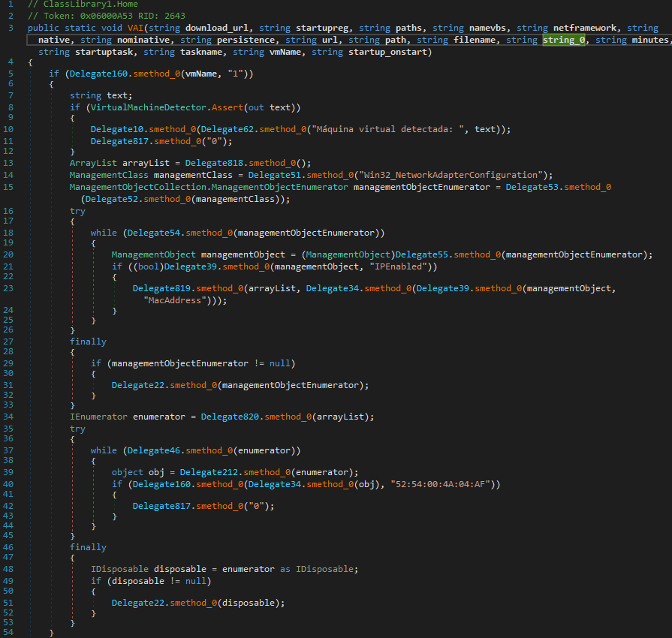Select the "Máquina virtual detectada: " string
The height and width of the screenshot is (638, 672).
point(390,129)
